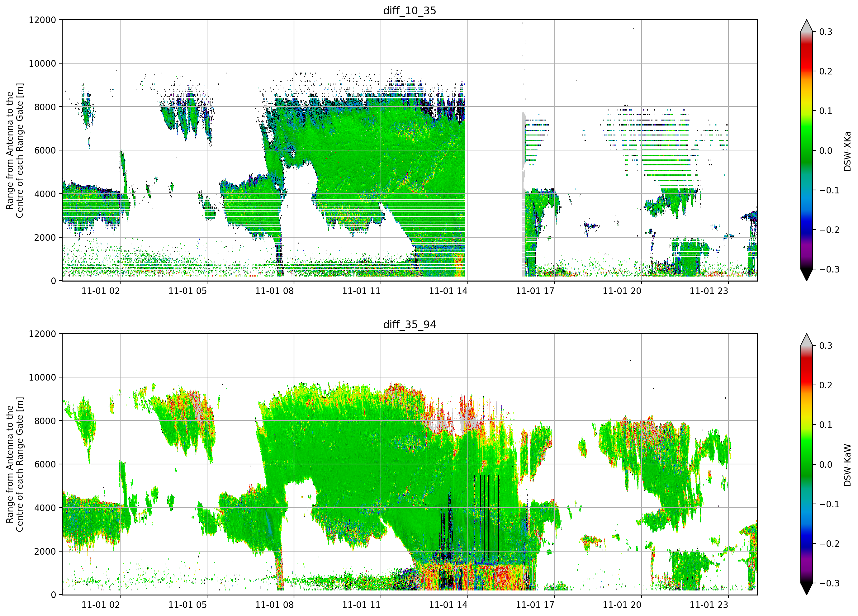Click the plot title "diff_10_35"
Image resolution: width=858 pixels, height=616 pixels.
click(x=409, y=11)
